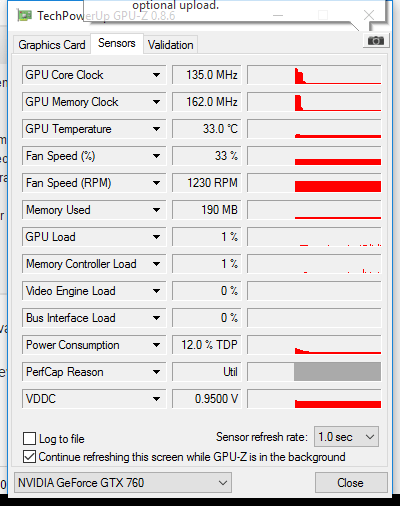This screenshot has width=400, height=506.
Task: Expand the GPU Temperature dropdown arrow
Action: pyautogui.click(x=156, y=129)
